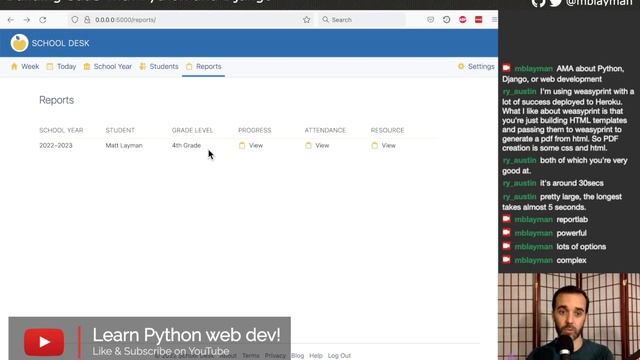This screenshot has height=360, width=640.
Task: Click the shield tracking protection icon
Action: [x=74, y=20]
